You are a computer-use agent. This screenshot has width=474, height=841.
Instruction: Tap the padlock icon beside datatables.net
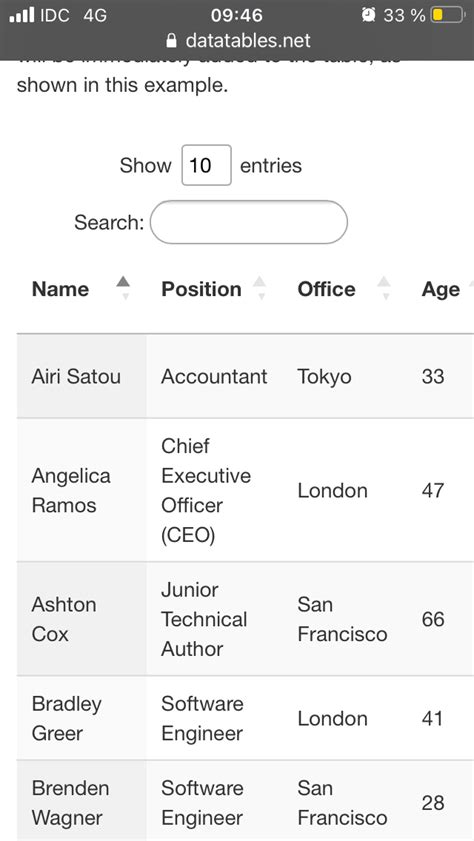tap(172, 40)
